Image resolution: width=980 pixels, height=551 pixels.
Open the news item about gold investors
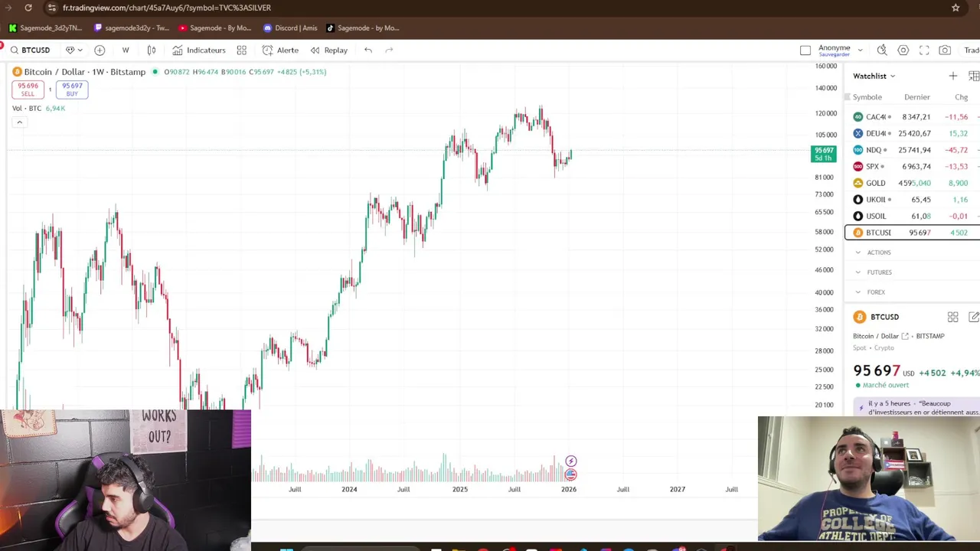[x=917, y=408]
